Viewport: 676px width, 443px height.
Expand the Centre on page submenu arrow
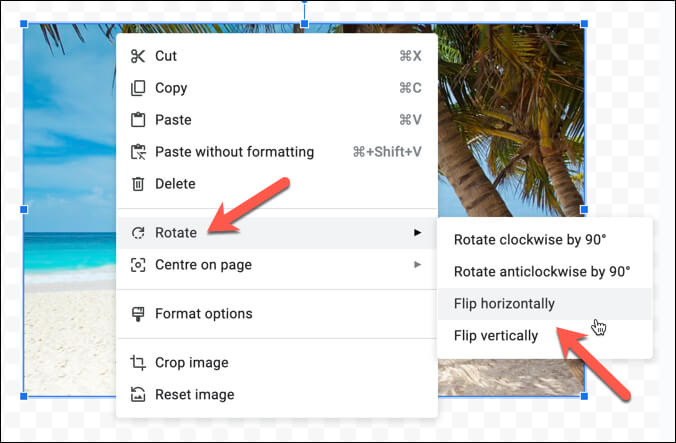[x=417, y=265]
